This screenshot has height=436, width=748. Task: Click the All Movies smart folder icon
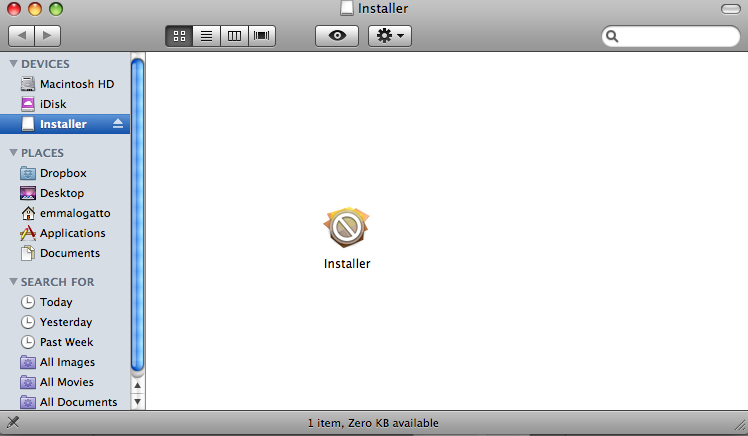click(28, 383)
